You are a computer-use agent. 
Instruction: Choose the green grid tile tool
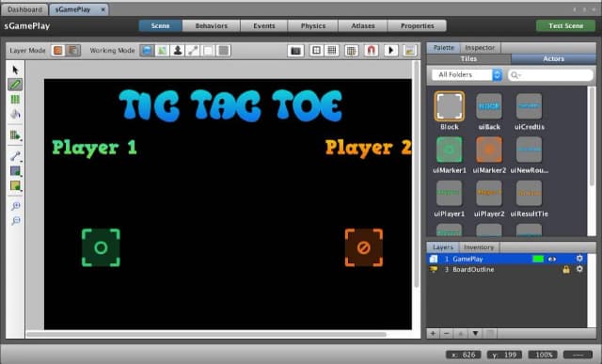click(15, 100)
